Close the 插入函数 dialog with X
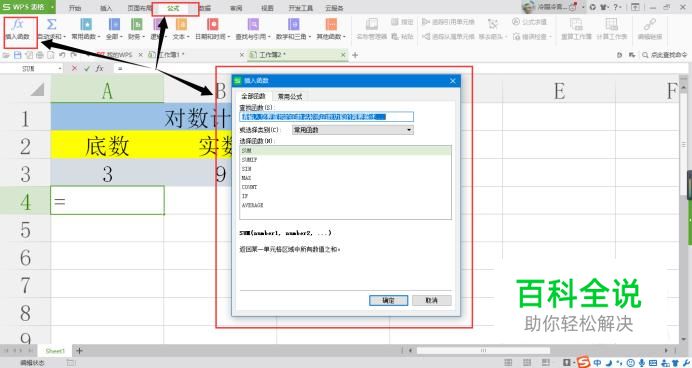 click(x=452, y=81)
